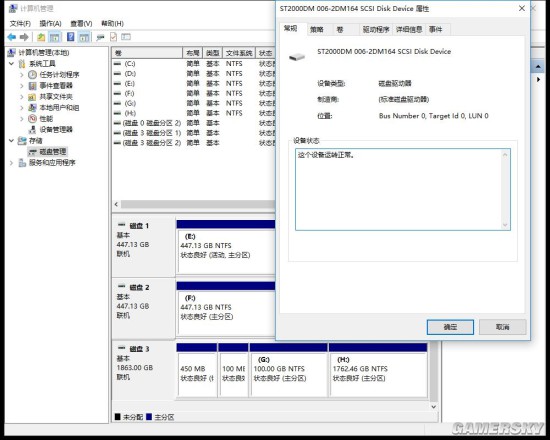Click the blue 主分区 legend swatch
This screenshot has width=550, height=440.
point(149,417)
